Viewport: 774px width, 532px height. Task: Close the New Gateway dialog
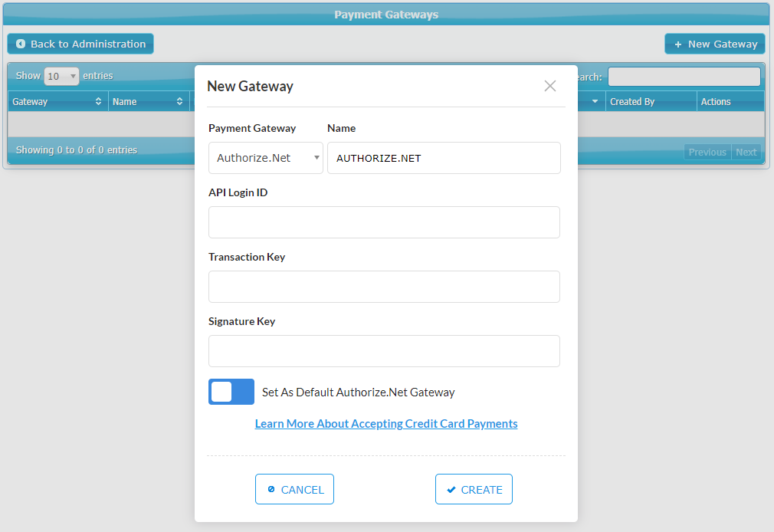550,86
